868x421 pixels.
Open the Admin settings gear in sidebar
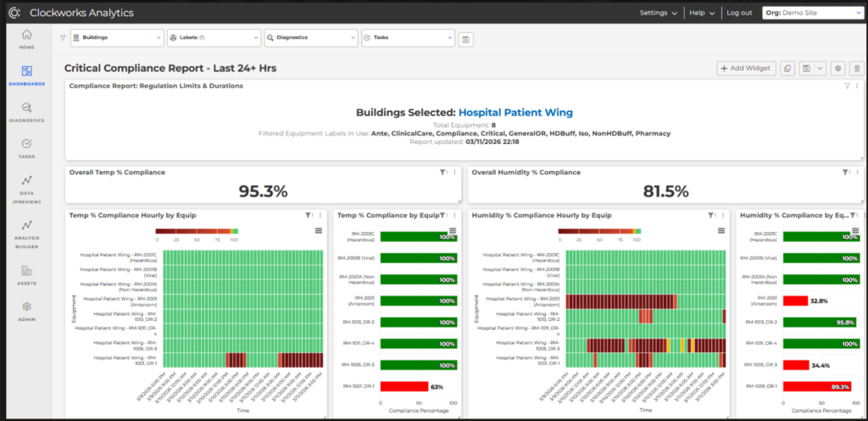(26, 310)
